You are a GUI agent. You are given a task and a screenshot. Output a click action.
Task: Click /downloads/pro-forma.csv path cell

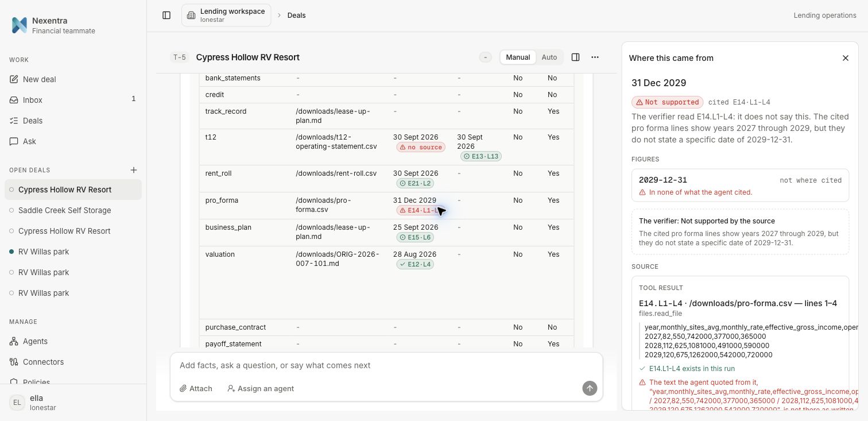[x=323, y=205]
